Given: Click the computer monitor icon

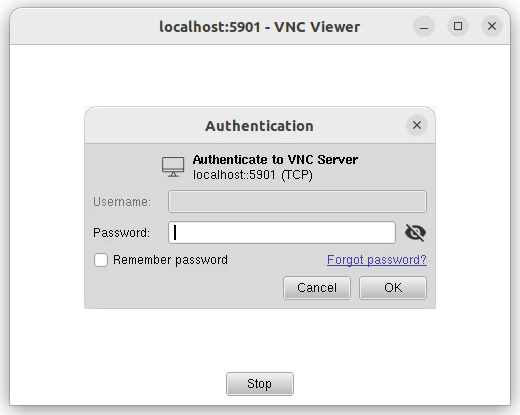Looking at the screenshot, I should [173, 167].
